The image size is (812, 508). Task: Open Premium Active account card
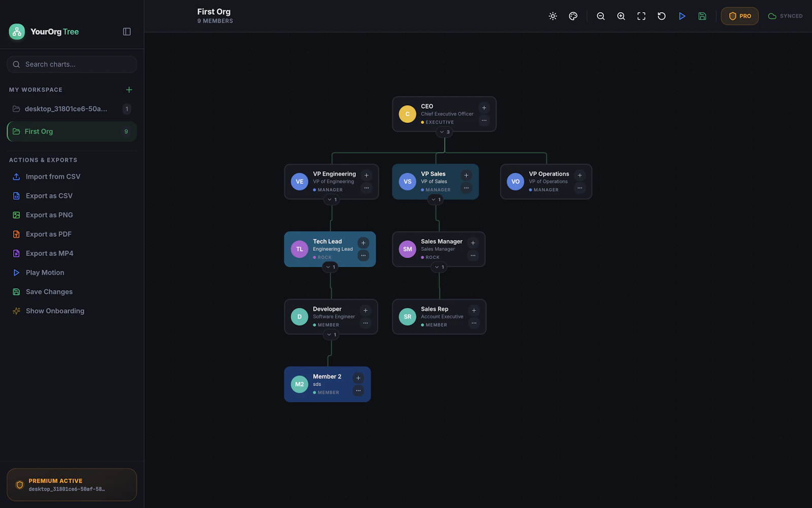[x=72, y=485]
